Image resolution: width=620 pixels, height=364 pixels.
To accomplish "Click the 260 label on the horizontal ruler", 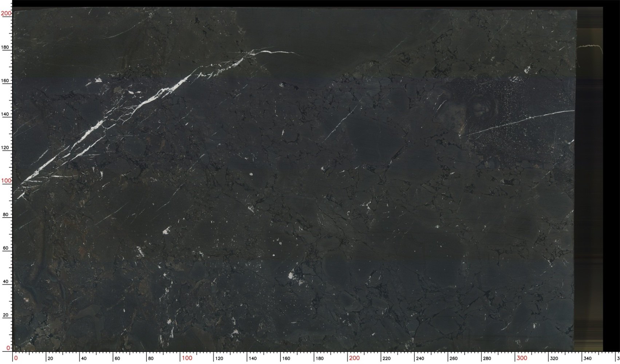I will [x=454, y=359].
